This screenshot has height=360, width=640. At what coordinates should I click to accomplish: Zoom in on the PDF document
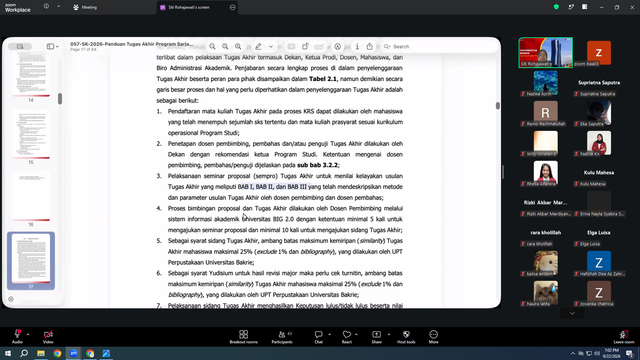pyautogui.click(x=238, y=47)
